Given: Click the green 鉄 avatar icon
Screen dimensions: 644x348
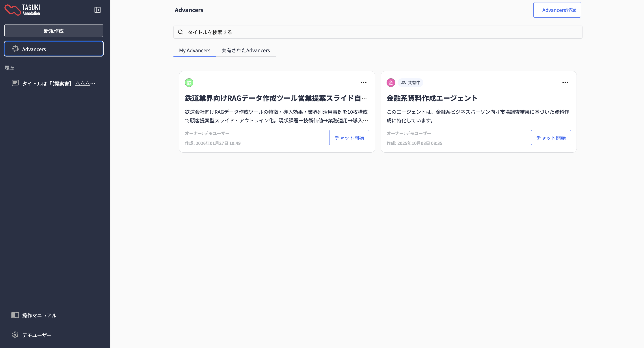Looking at the screenshot, I should (189, 82).
